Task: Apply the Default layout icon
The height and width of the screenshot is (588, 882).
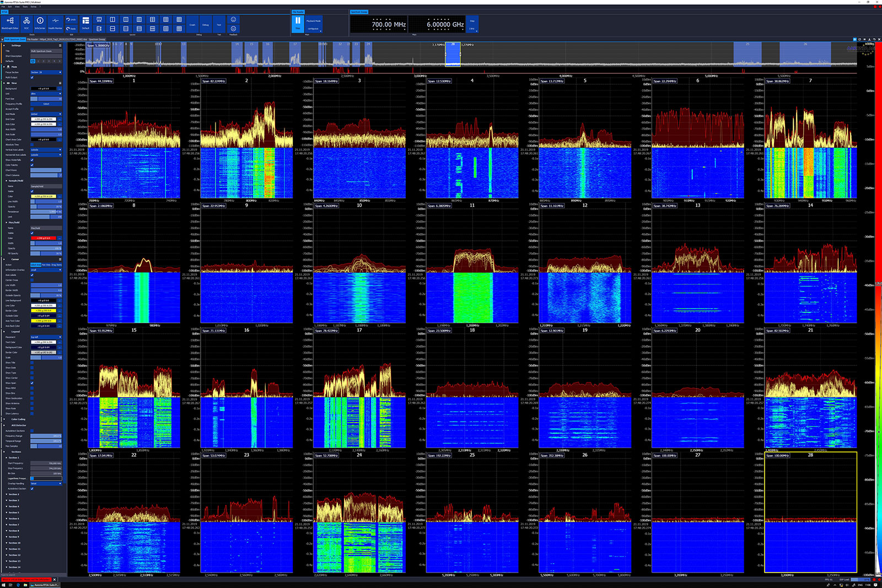Action: coord(85,24)
